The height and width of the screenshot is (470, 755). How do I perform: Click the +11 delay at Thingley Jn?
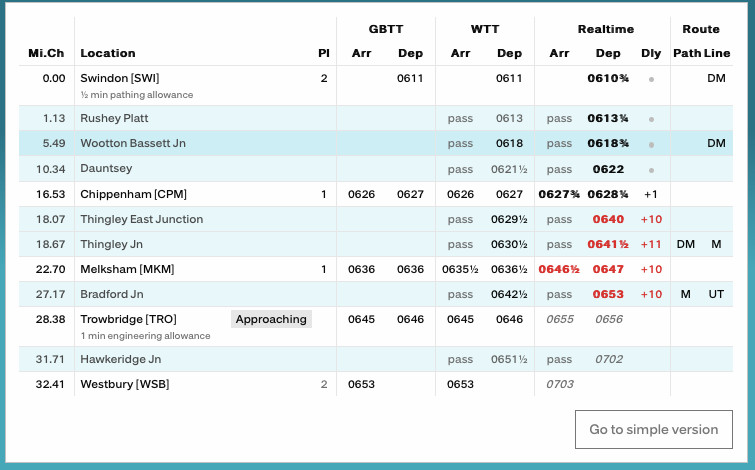(x=651, y=244)
